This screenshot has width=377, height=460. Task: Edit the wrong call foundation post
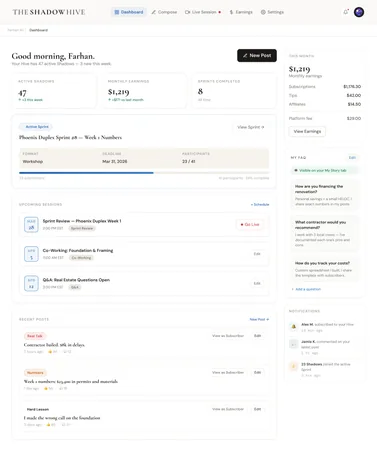[x=257, y=409]
